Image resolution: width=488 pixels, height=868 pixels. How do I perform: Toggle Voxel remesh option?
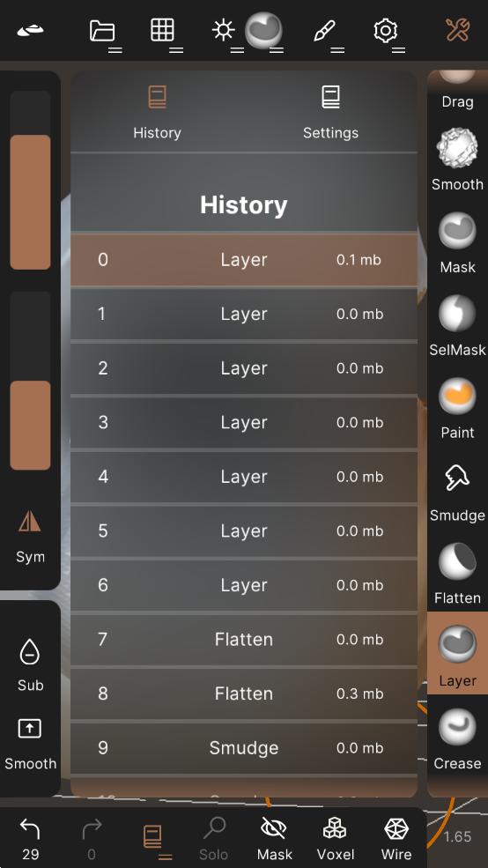coord(336,837)
